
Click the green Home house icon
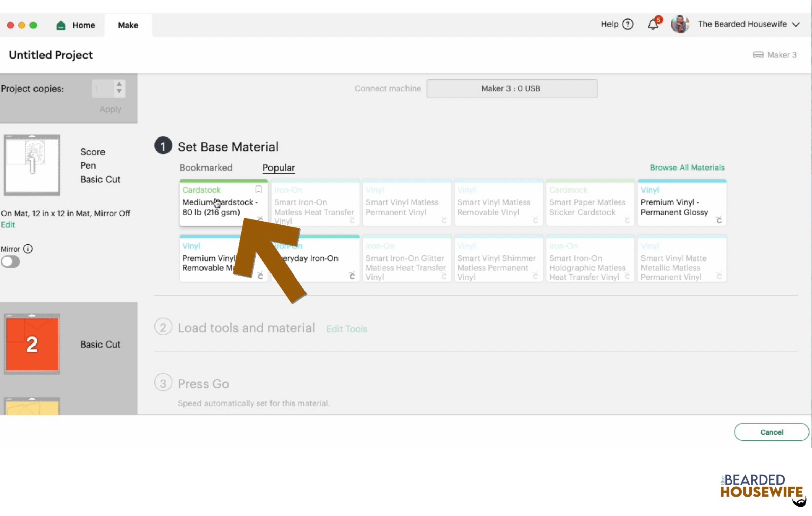point(61,25)
